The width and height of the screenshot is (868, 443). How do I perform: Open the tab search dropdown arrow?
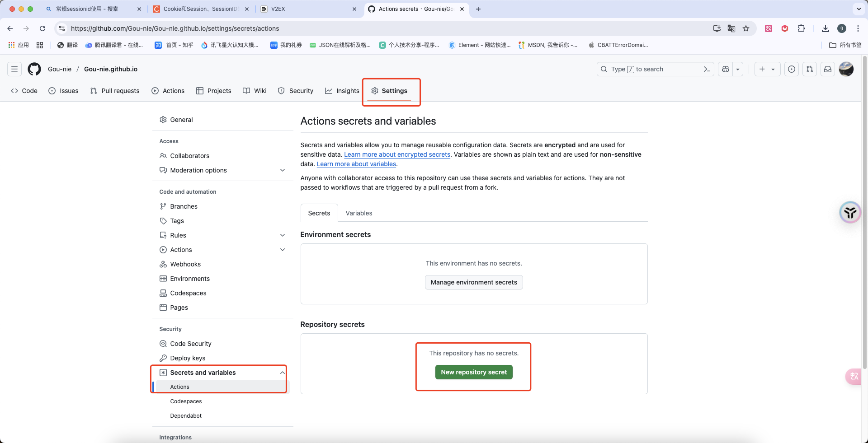point(859,9)
